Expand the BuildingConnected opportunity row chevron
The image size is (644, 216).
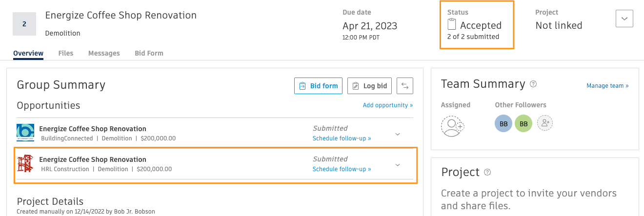pyautogui.click(x=398, y=134)
